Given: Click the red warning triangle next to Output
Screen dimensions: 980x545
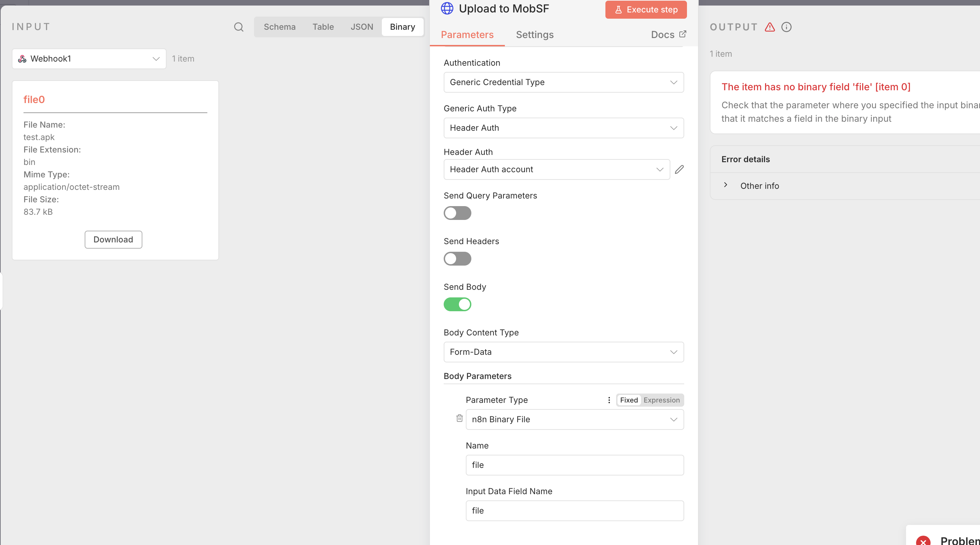Looking at the screenshot, I should click(x=770, y=27).
